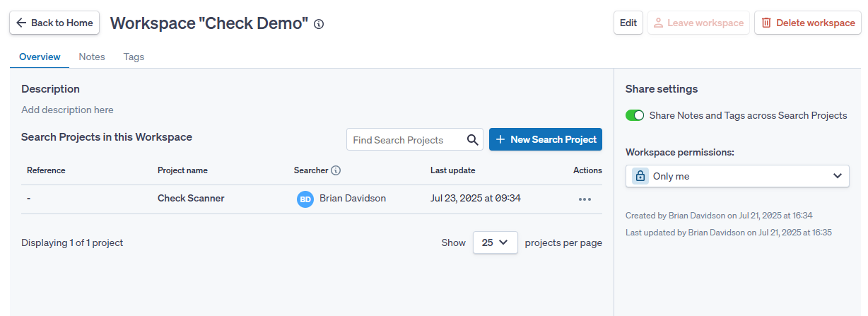Click the BD avatar for Brian Davidson
Image resolution: width=868 pixels, height=316 pixels.
pos(305,199)
